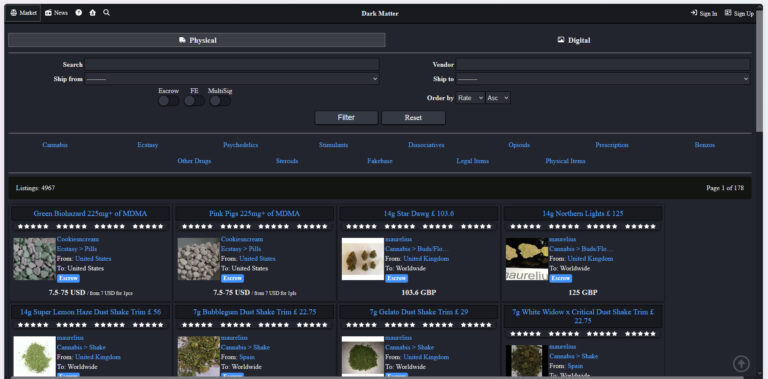Focus the Search input field
768x379 pixels.
tap(232, 65)
